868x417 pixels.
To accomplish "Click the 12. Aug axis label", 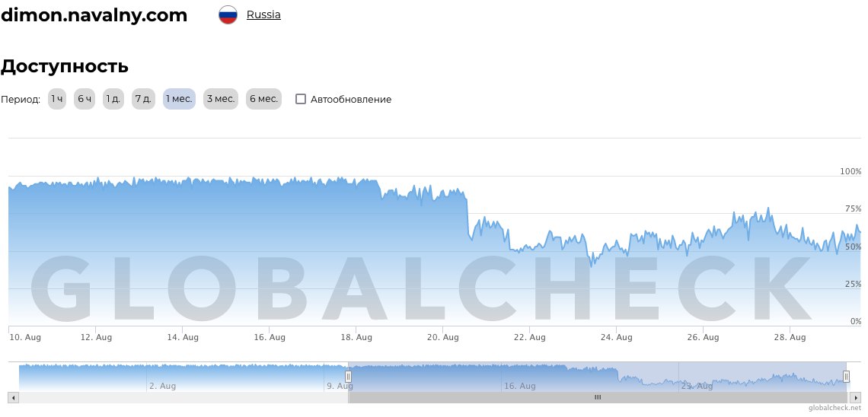I will click(x=96, y=337).
